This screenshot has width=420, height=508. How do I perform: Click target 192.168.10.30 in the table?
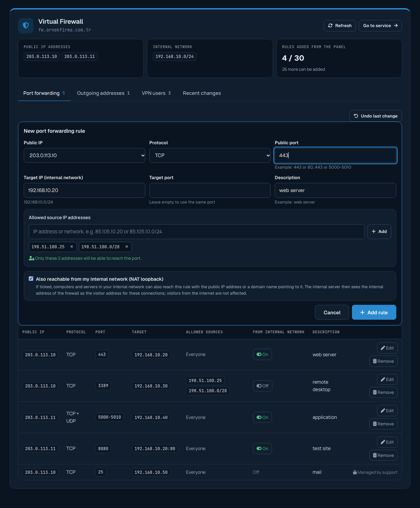point(151,386)
